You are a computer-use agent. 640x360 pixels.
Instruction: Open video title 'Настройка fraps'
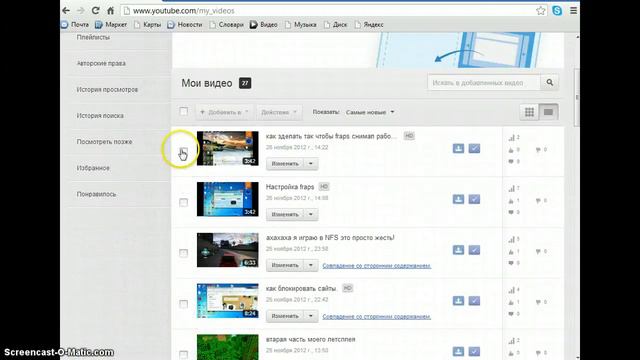click(x=290, y=187)
